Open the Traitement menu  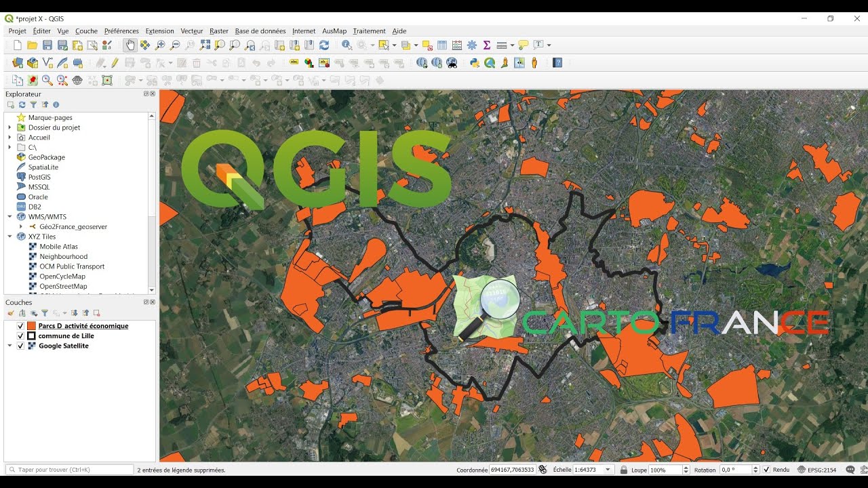coord(369,31)
